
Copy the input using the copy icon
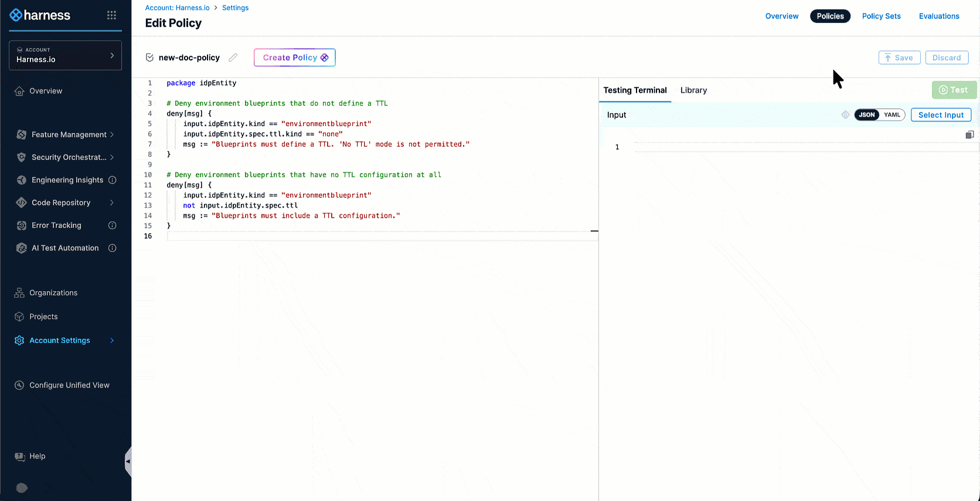(x=969, y=135)
